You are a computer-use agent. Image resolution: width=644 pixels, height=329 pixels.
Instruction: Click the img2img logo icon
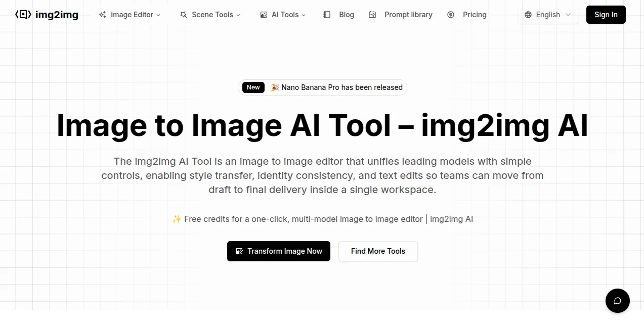23,14
